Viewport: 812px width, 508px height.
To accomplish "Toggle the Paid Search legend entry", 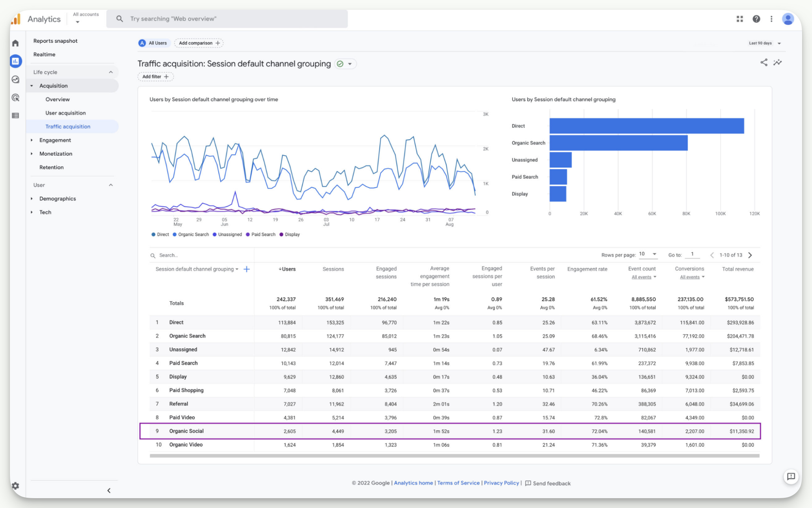I will pos(261,234).
